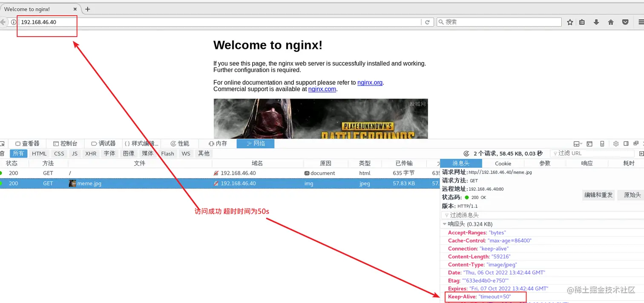The width and height of the screenshot is (644, 303).
Task: Open Firefox home page icon
Action: click(x=611, y=22)
